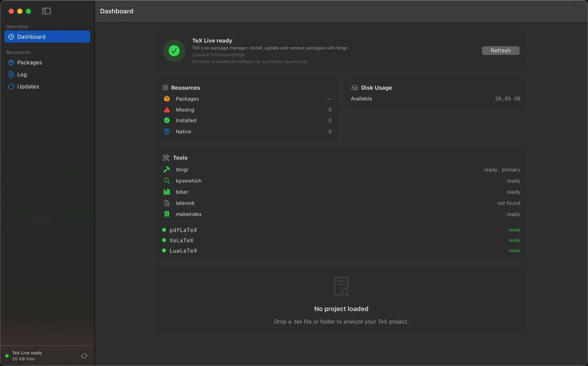Open the Updates sidebar section
Image resolution: width=588 pixels, height=366 pixels.
pos(47,86)
